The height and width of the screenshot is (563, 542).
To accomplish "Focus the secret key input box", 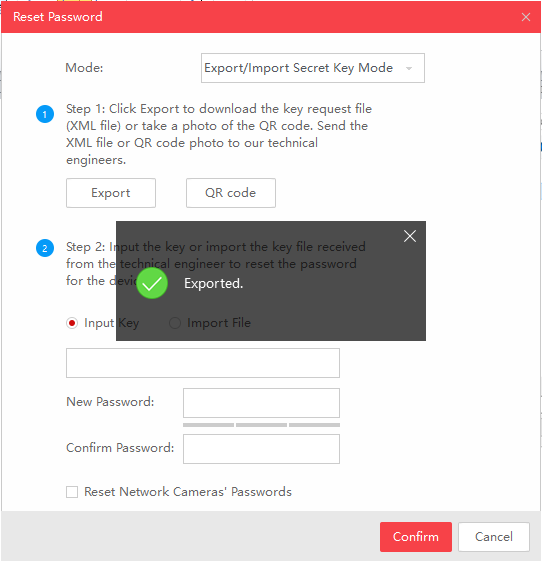I will 203,363.
